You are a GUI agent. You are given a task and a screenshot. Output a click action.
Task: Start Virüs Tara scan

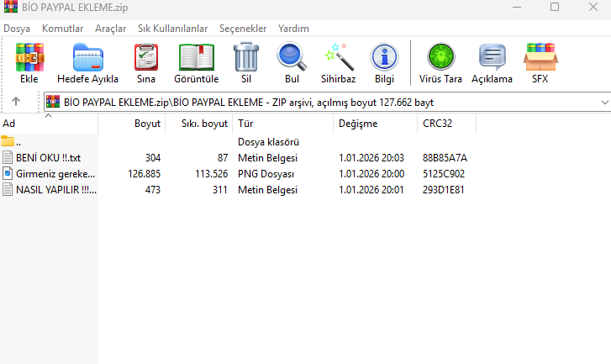click(x=440, y=57)
